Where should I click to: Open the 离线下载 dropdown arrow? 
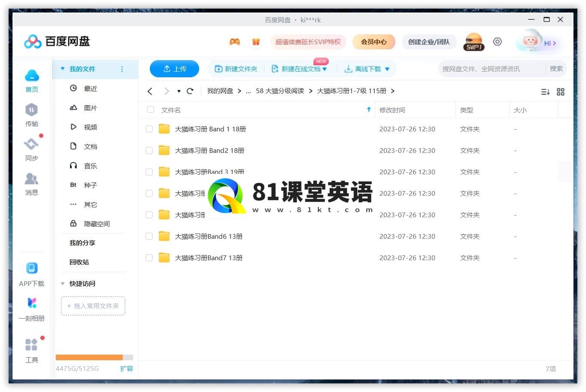[387, 69]
